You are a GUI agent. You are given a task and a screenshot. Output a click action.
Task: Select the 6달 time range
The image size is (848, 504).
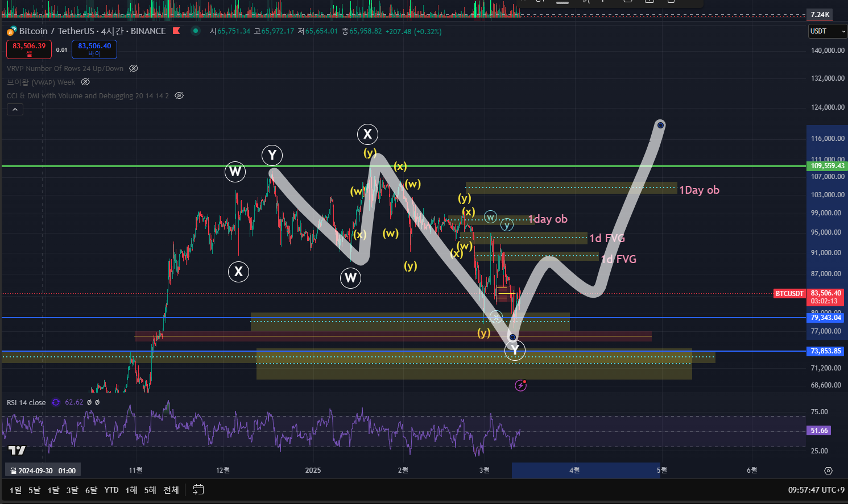click(91, 490)
